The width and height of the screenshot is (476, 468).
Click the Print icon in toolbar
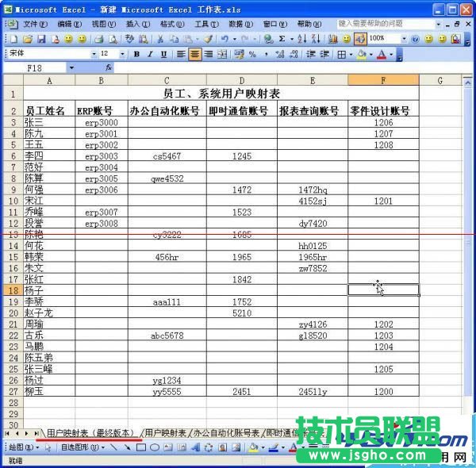point(99,38)
